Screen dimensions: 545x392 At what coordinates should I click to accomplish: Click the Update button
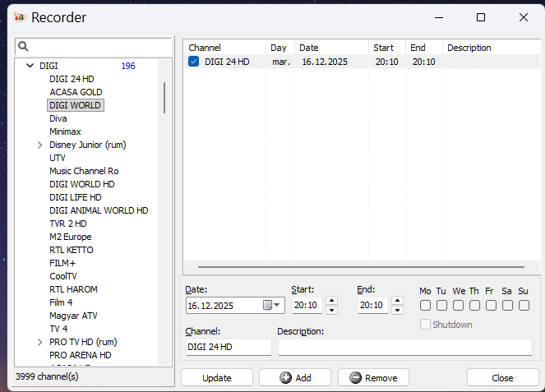coord(217,378)
